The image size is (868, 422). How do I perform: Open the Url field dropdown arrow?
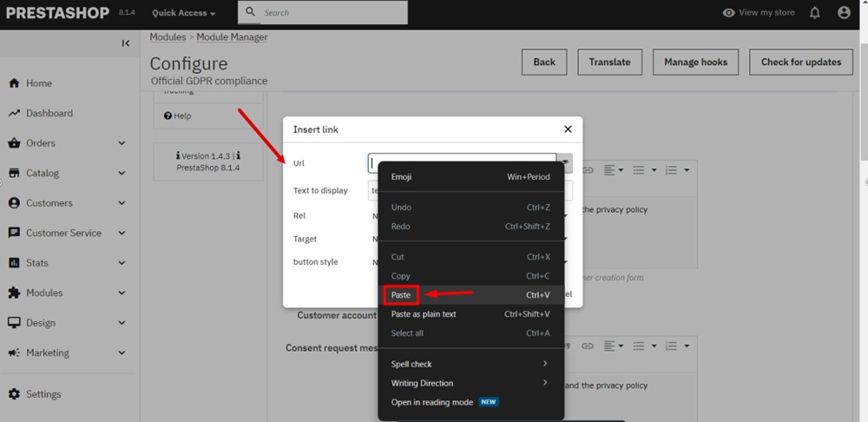565,163
